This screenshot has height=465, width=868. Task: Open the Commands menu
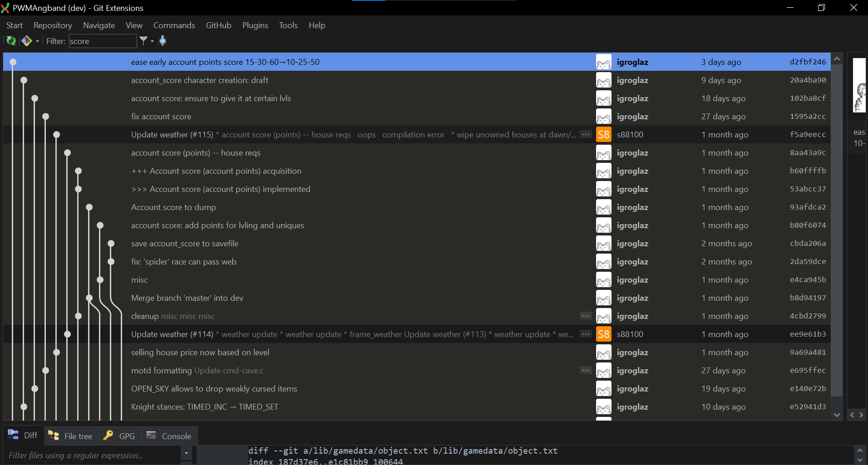(174, 25)
